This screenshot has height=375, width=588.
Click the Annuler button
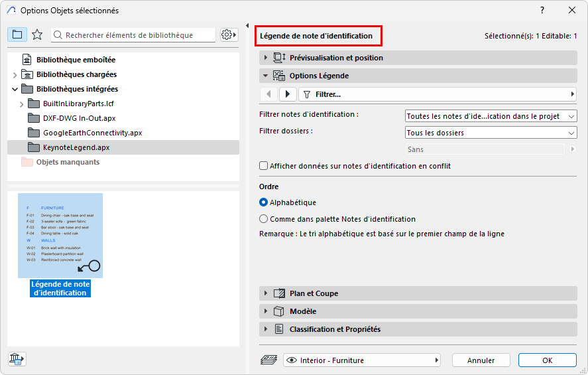[x=481, y=360]
